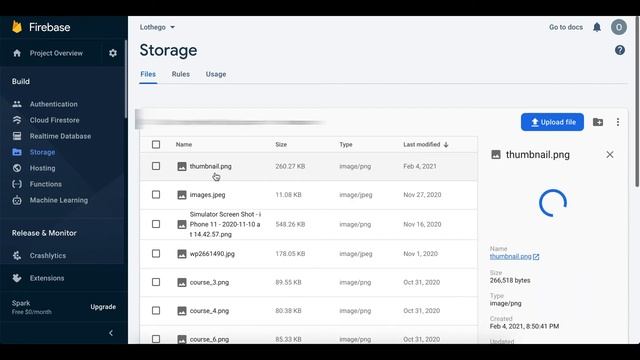Click the image icon beside wp2661490.jpg

click(182, 254)
